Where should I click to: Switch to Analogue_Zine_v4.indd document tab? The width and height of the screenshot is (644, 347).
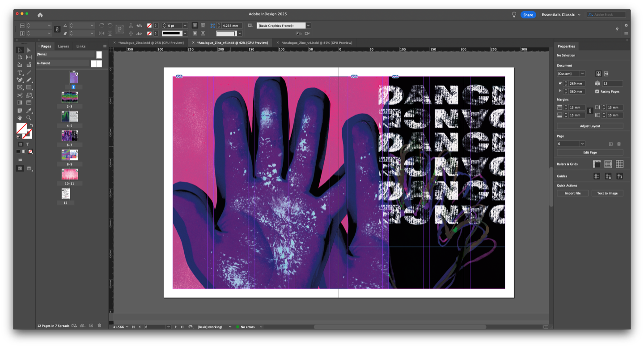(x=317, y=43)
